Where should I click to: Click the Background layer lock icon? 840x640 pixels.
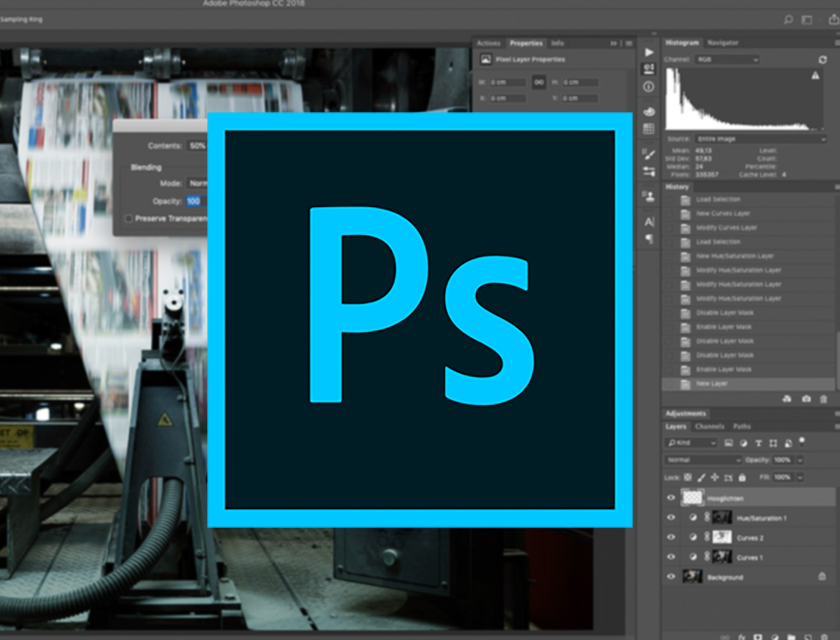822,577
